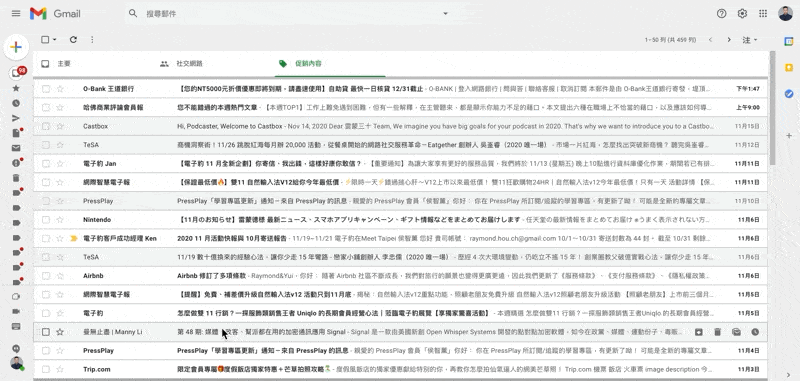Refresh the mail list
The width and height of the screenshot is (800, 381).
tap(73, 39)
